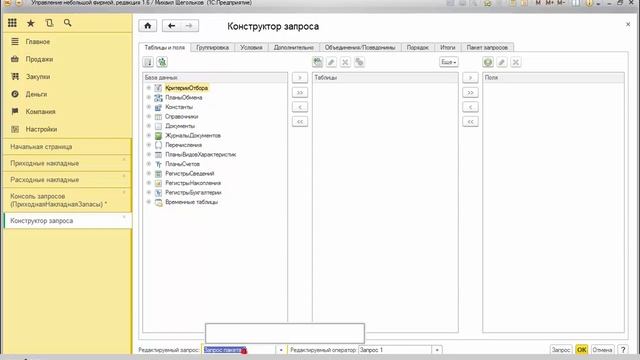Open Компания section in sidebar
Viewport: 640px width, 360px height.
(x=40, y=112)
